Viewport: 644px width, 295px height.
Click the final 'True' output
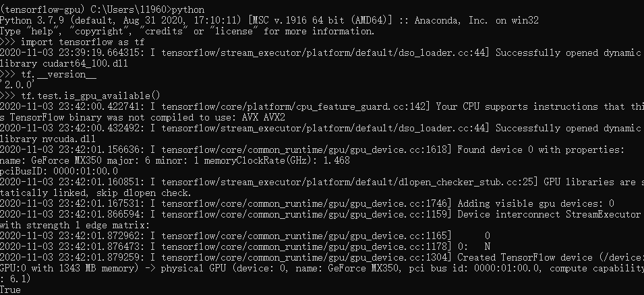[x=10, y=290]
